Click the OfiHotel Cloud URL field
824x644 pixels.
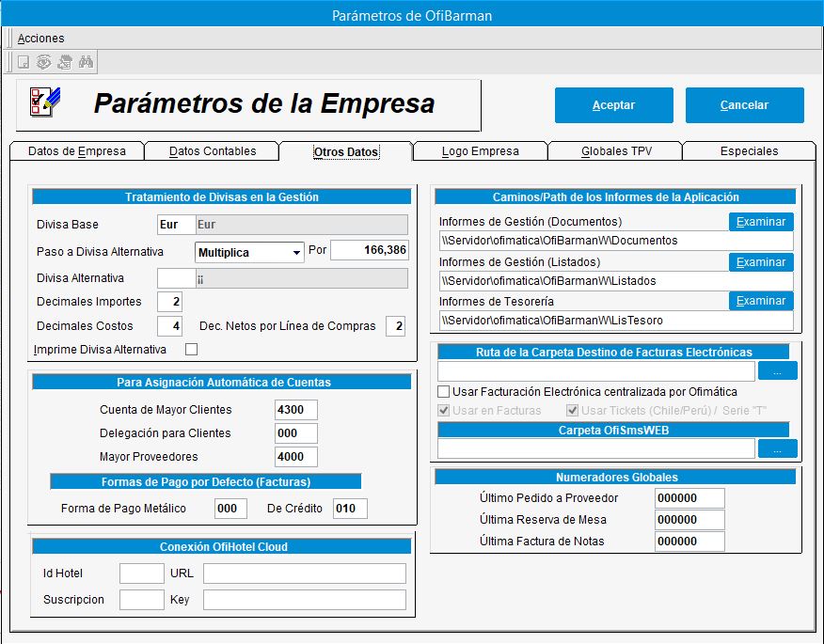pos(305,573)
